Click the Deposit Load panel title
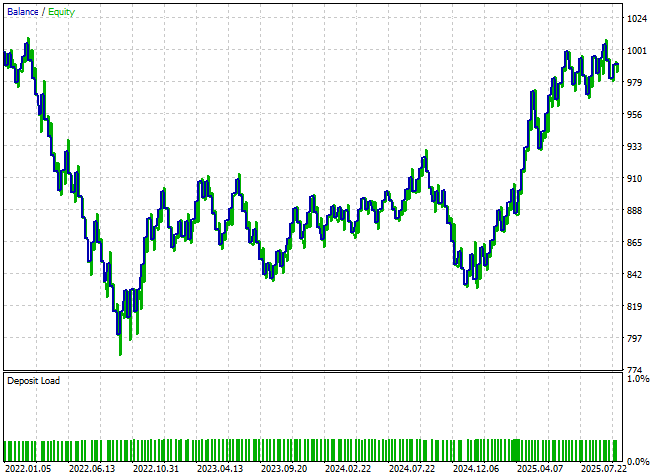This screenshot has width=652, height=476. pos(34,380)
